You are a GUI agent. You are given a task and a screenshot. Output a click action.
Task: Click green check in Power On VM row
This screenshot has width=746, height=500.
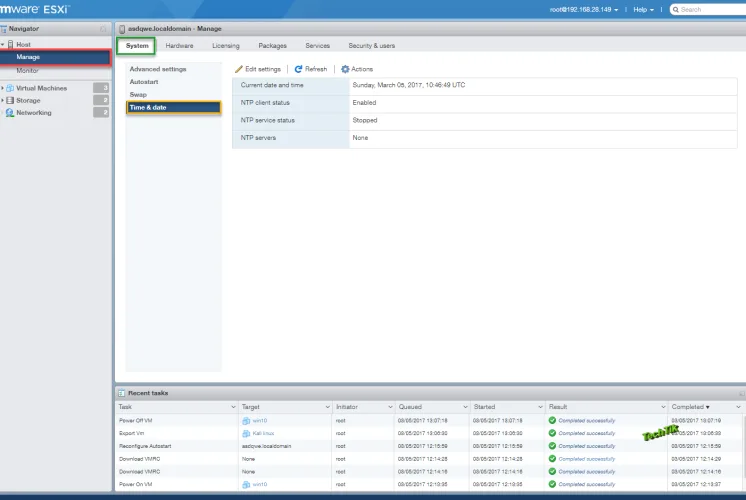pyautogui.click(x=552, y=484)
